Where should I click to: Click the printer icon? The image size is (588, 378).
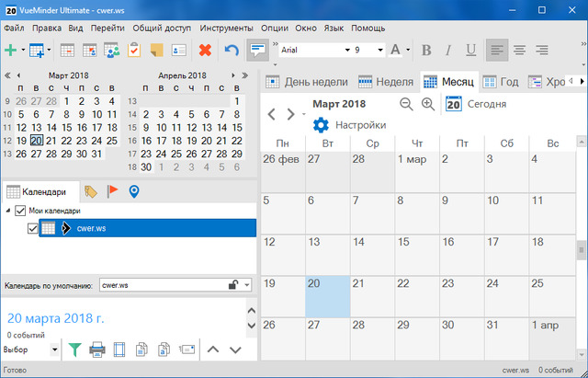97,349
